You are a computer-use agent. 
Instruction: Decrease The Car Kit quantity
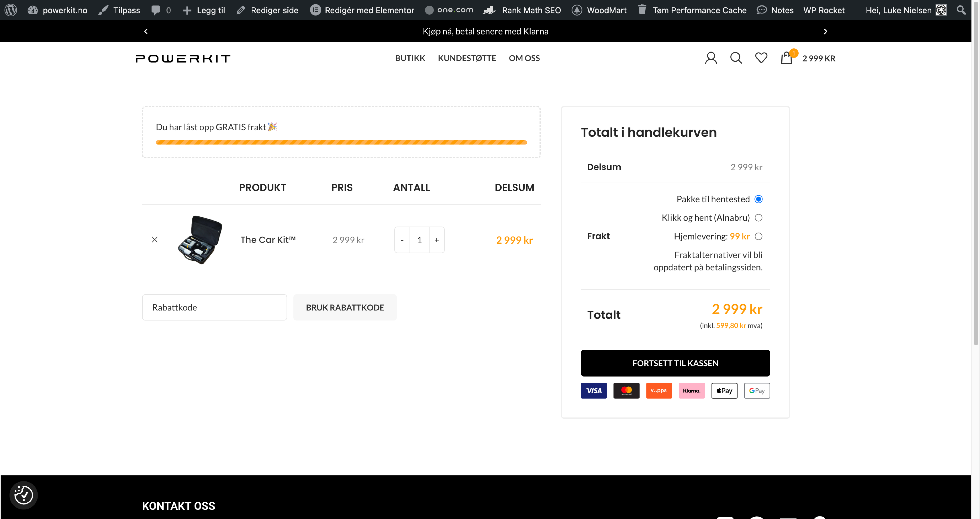click(402, 240)
